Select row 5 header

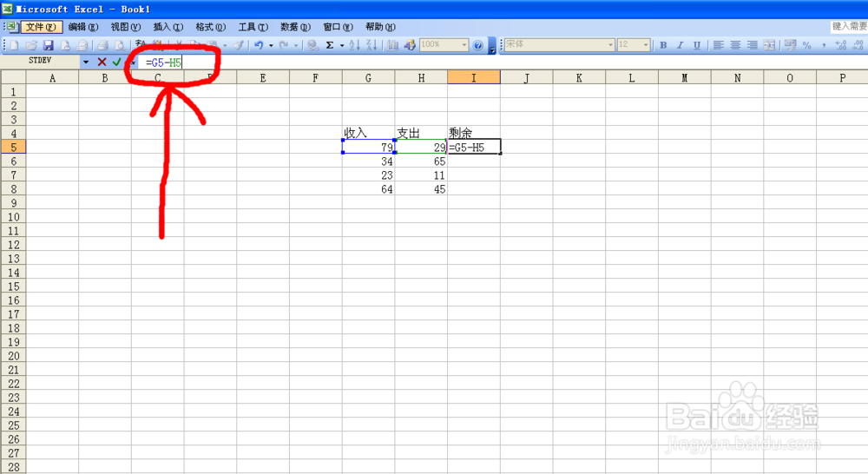point(13,147)
